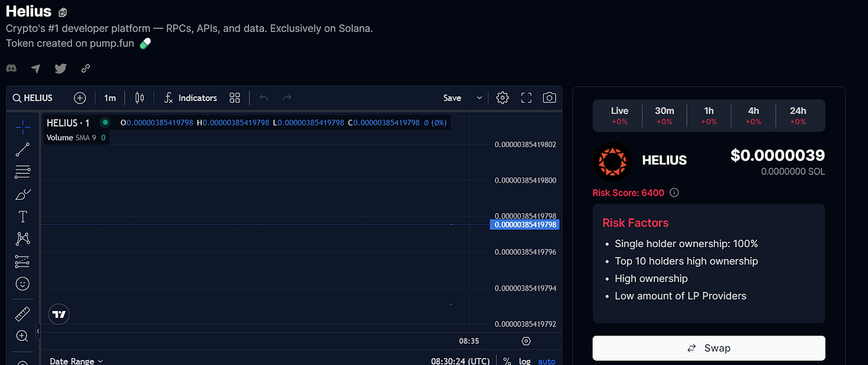Viewport: 868px width, 365px height.
Task: Add a symbol to compare with plus icon
Action: (80, 98)
